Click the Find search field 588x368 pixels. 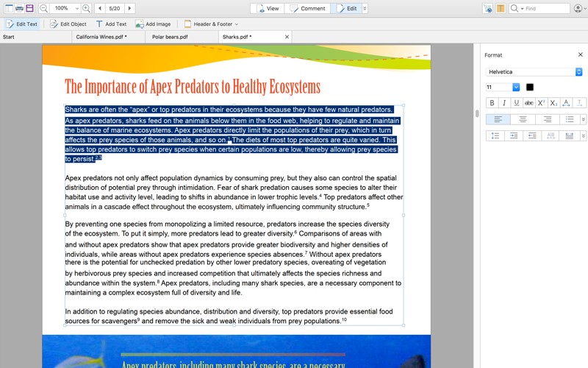(x=547, y=8)
